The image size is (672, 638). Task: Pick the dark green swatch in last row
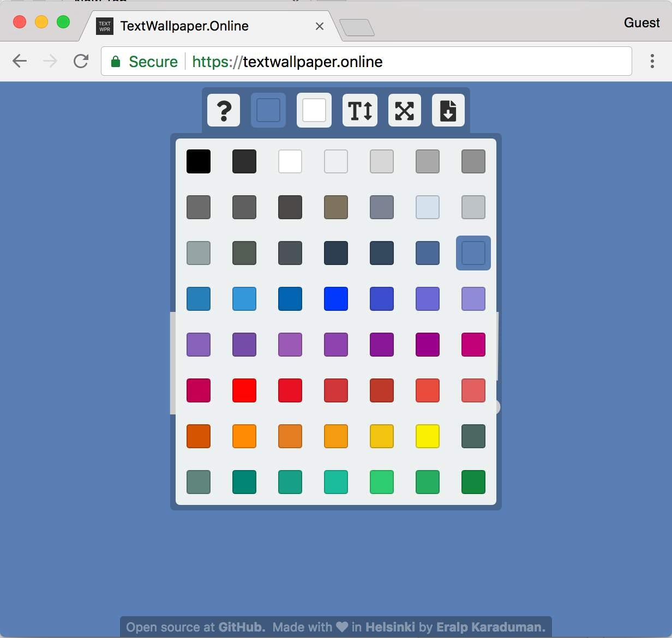pyautogui.click(x=473, y=482)
